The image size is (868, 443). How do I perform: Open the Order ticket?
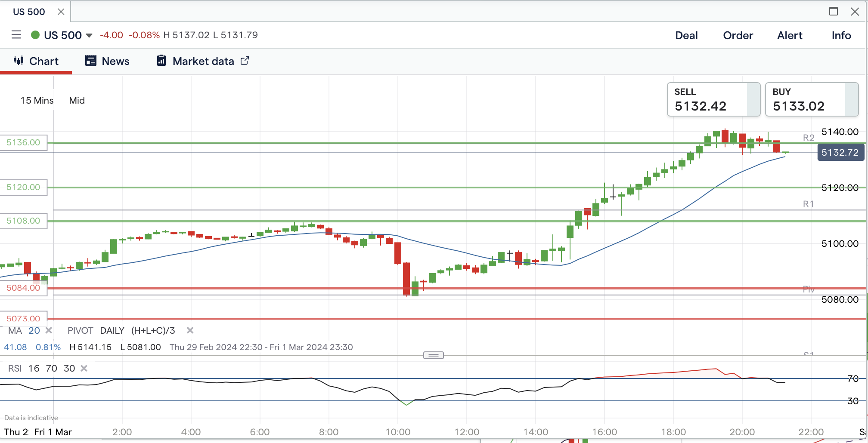pos(738,35)
